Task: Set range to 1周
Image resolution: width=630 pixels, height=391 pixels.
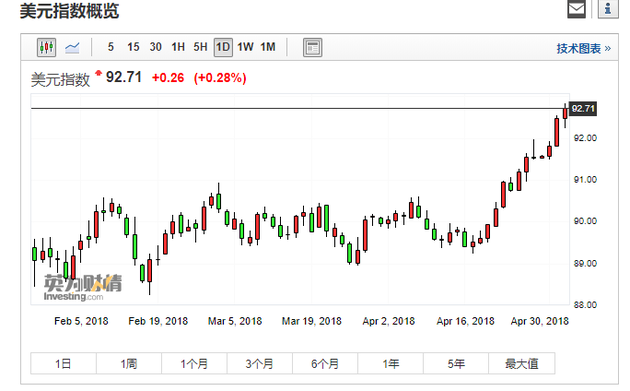Action: point(129,364)
